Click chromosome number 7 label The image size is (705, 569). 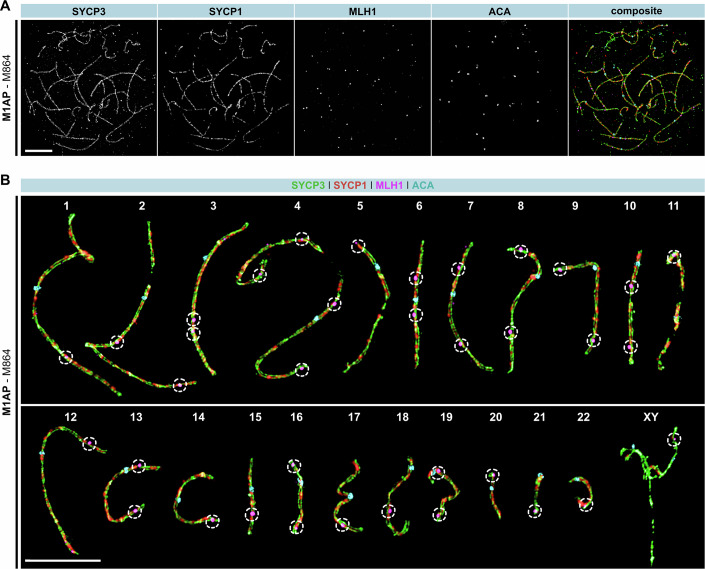coord(470,206)
